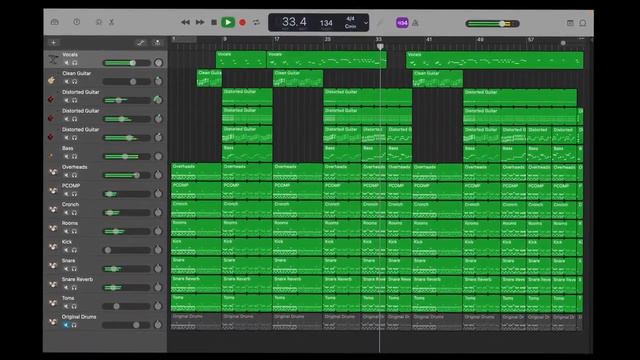
Task: Open the Loop Browser icon
Action: tap(583, 23)
